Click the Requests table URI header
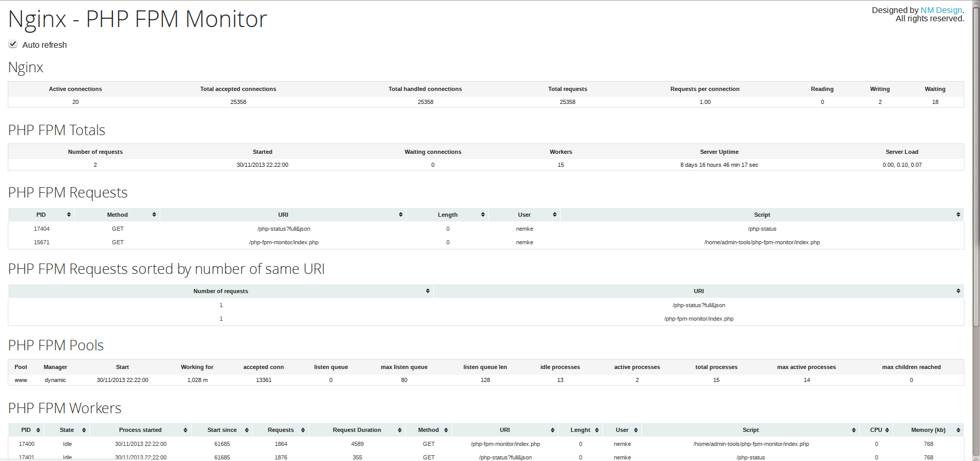Image resolution: width=980 pixels, height=461 pixels. 283,215
